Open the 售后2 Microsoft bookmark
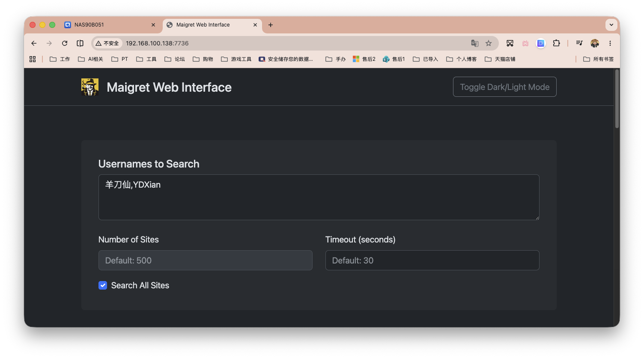 [364, 59]
